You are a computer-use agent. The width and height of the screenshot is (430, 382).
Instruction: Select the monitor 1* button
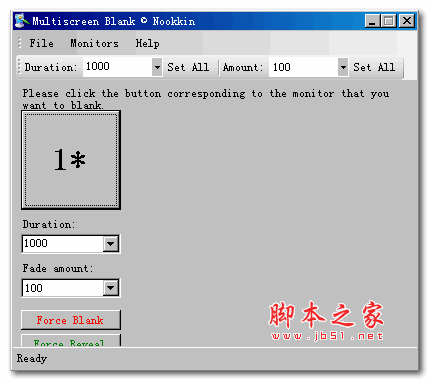(x=71, y=160)
